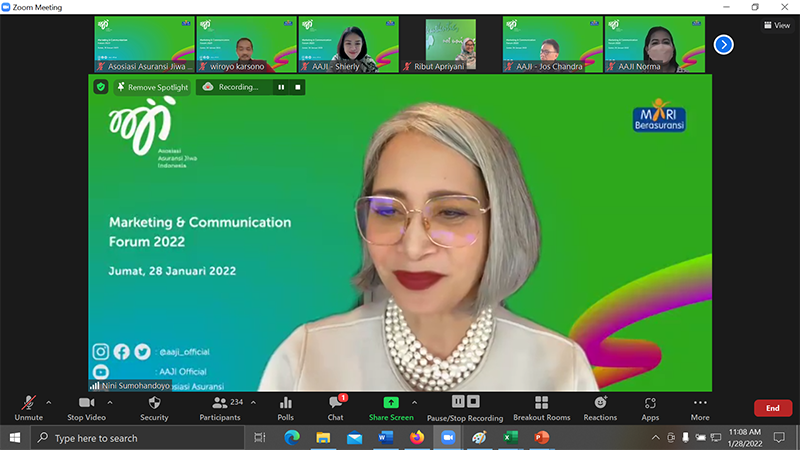Select AAJI Norma video thumbnail
The height and width of the screenshot is (450, 800).
(x=655, y=44)
